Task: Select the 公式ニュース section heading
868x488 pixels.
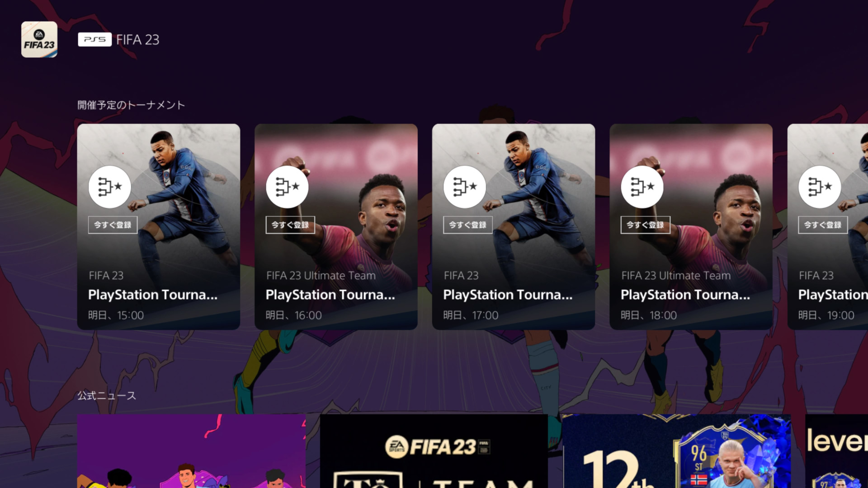Action: 107,396
